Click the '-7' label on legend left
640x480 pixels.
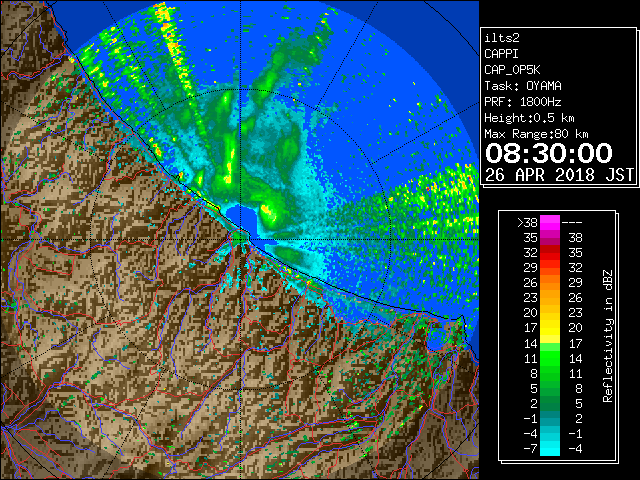530,448
